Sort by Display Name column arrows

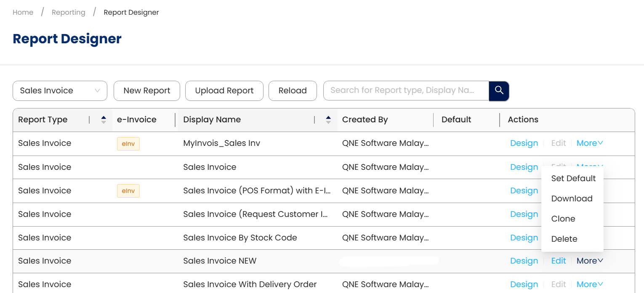[x=328, y=120]
